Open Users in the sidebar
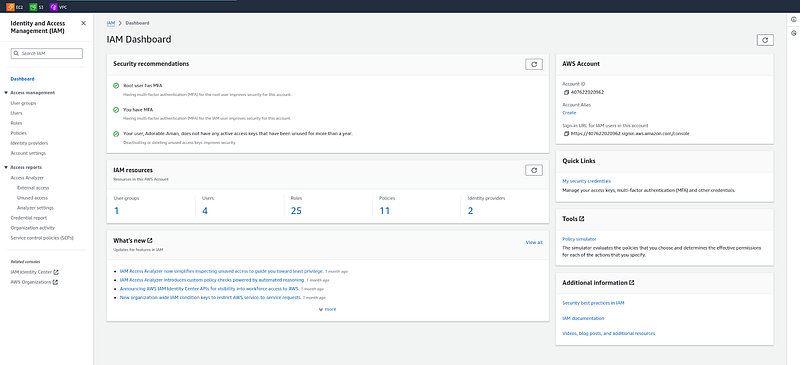Image resolution: width=800 pixels, height=365 pixels. pyautogui.click(x=16, y=113)
